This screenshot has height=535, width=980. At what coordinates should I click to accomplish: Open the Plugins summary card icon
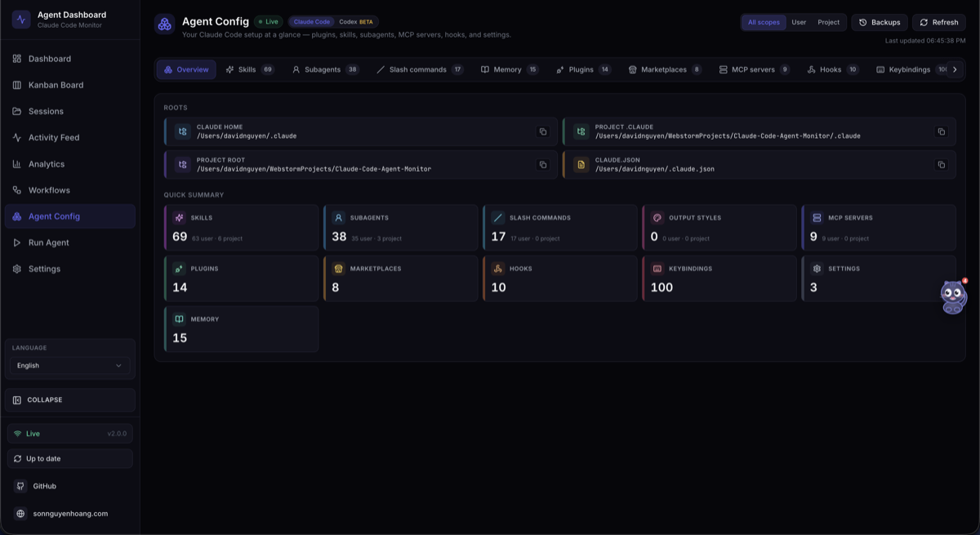click(x=179, y=269)
